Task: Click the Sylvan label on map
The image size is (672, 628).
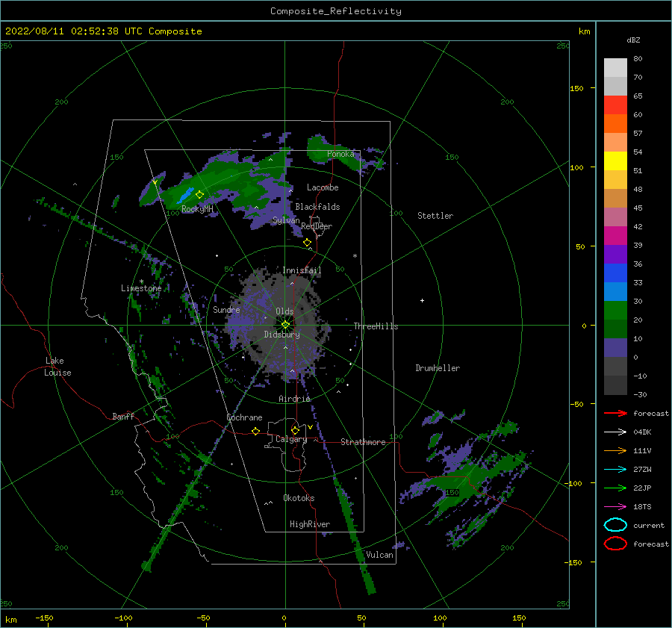Action: [286, 220]
